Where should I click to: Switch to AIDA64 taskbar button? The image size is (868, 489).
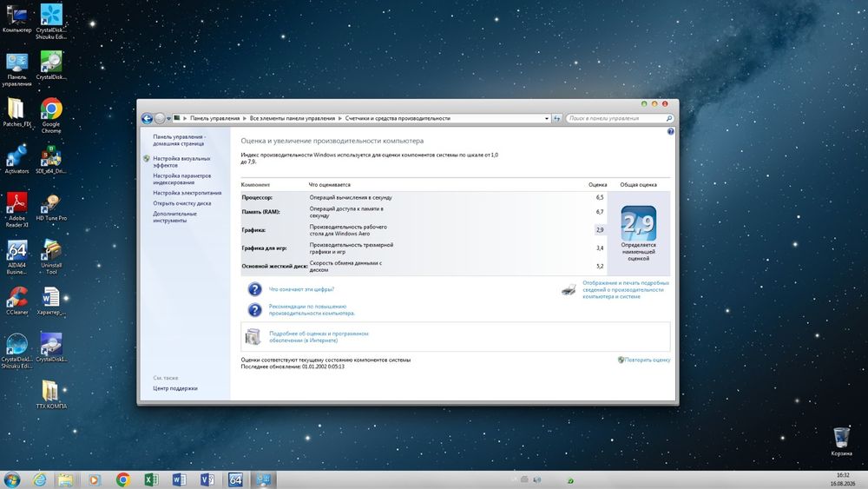(x=235, y=479)
